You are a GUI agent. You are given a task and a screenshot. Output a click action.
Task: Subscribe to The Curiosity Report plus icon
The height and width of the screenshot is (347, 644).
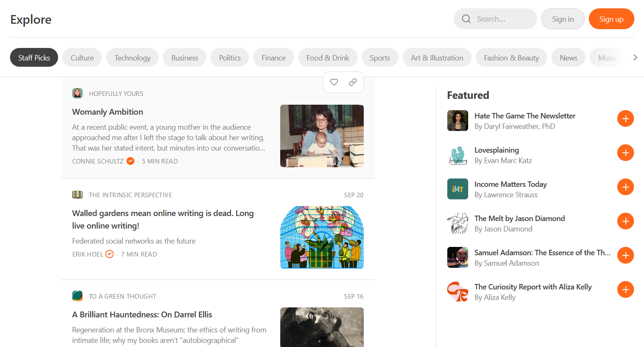click(625, 290)
